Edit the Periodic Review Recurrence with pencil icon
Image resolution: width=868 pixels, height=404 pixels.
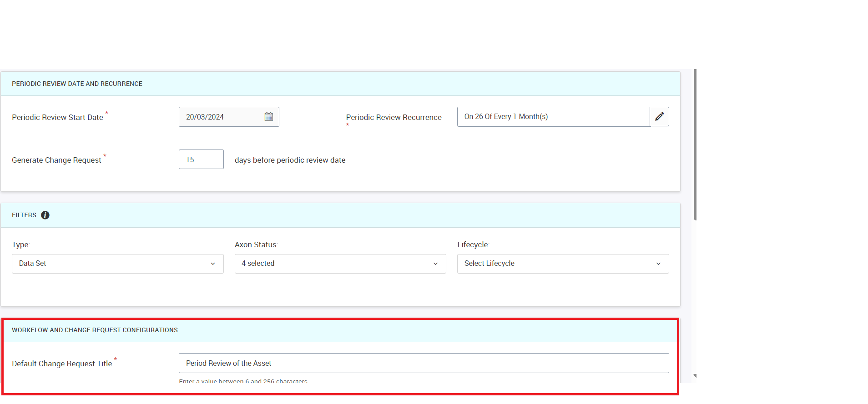pyautogui.click(x=659, y=117)
